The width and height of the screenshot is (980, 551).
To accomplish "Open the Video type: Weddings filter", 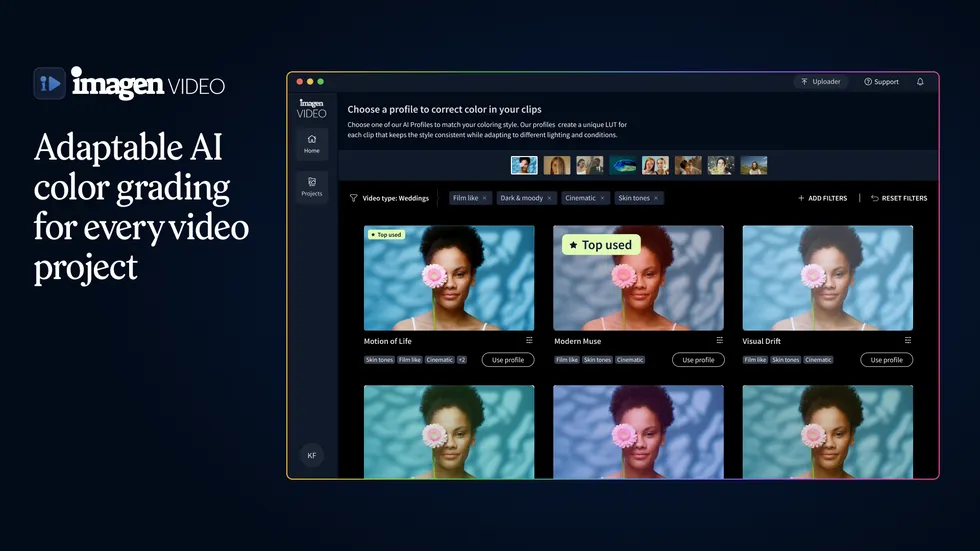I will pos(389,198).
